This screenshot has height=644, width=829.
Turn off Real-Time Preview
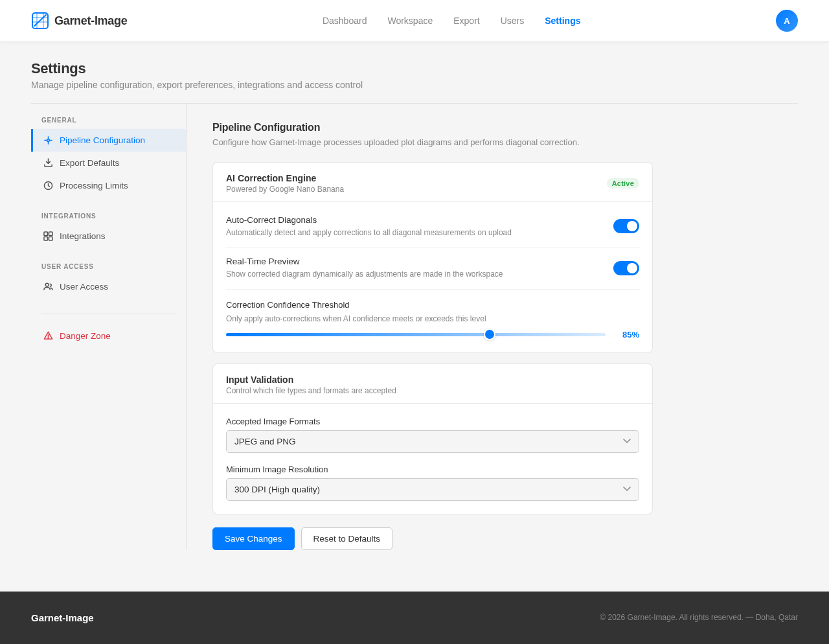tap(626, 268)
